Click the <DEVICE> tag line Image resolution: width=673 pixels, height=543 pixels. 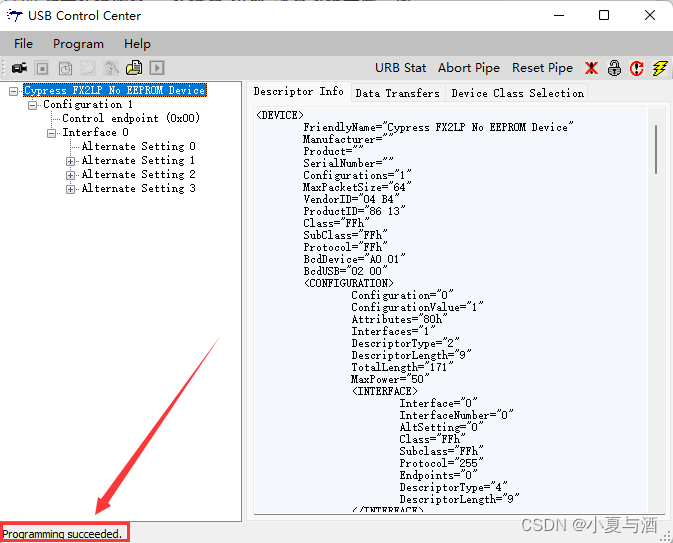pyautogui.click(x=279, y=115)
